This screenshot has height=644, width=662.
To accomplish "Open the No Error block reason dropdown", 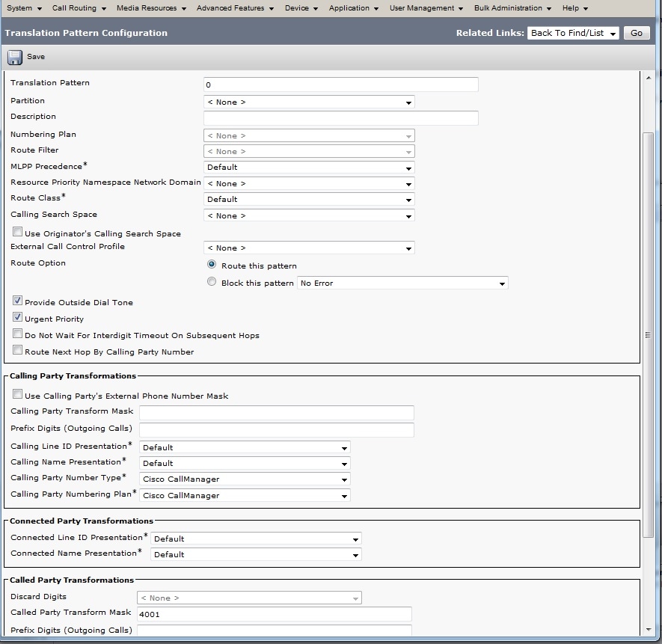I will (x=402, y=283).
